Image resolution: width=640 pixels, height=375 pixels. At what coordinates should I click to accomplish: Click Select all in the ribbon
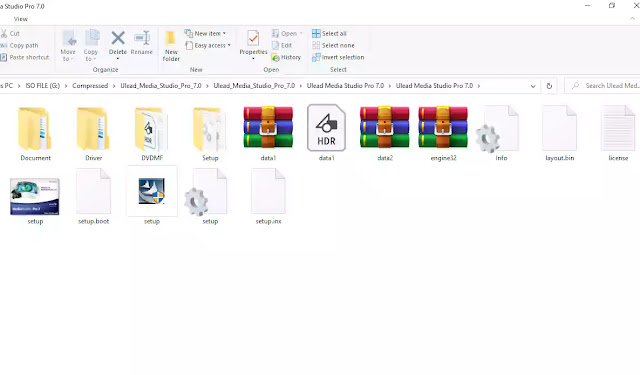(x=329, y=33)
